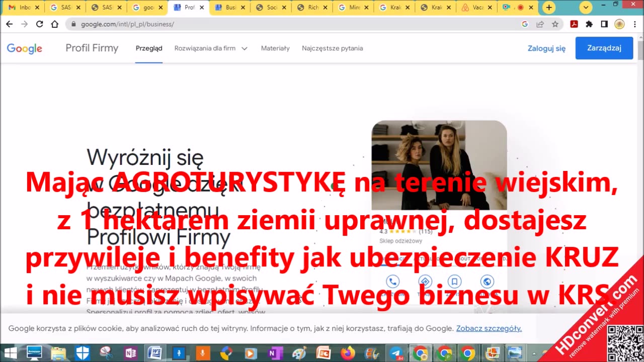
Task: Open the browser home page
Action: (x=54, y=24)
